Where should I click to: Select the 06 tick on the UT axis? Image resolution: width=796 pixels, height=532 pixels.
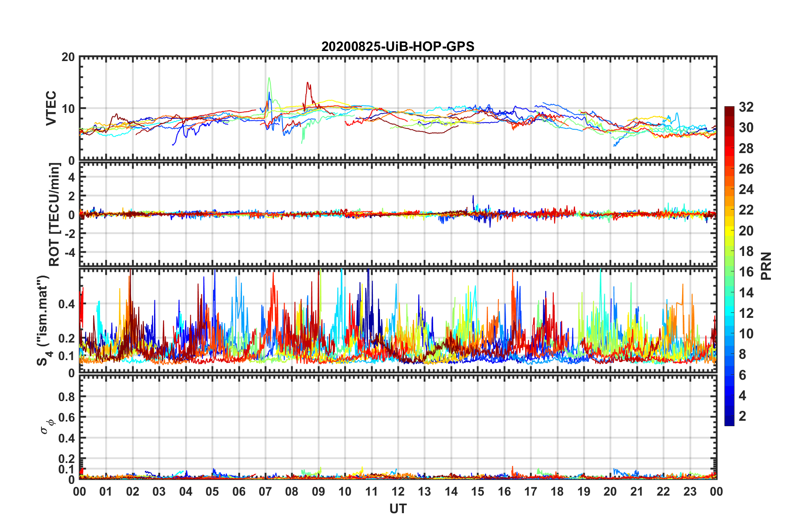coord(239,491)
